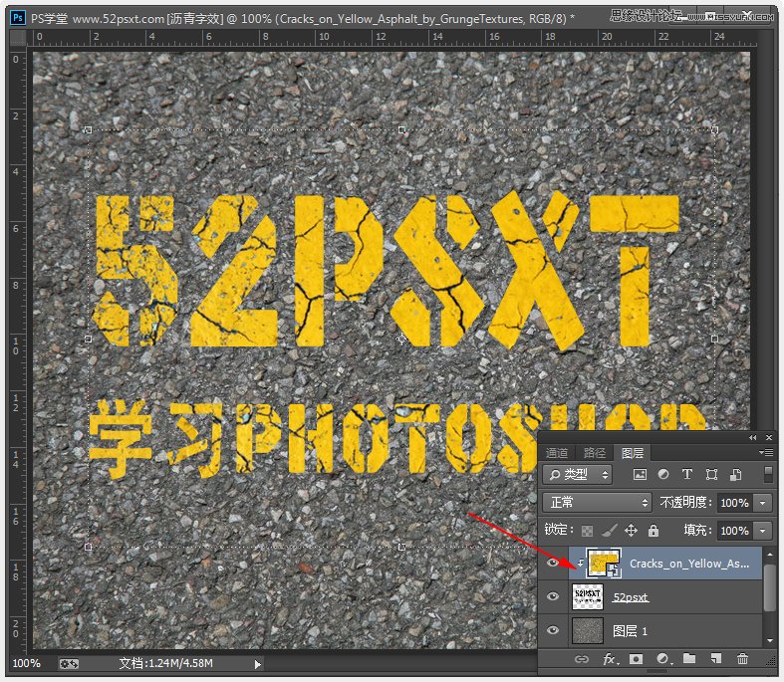This screenshot has width=784, height=682.
Task: Click the ruler origin corner box
Action: point(19,37)
